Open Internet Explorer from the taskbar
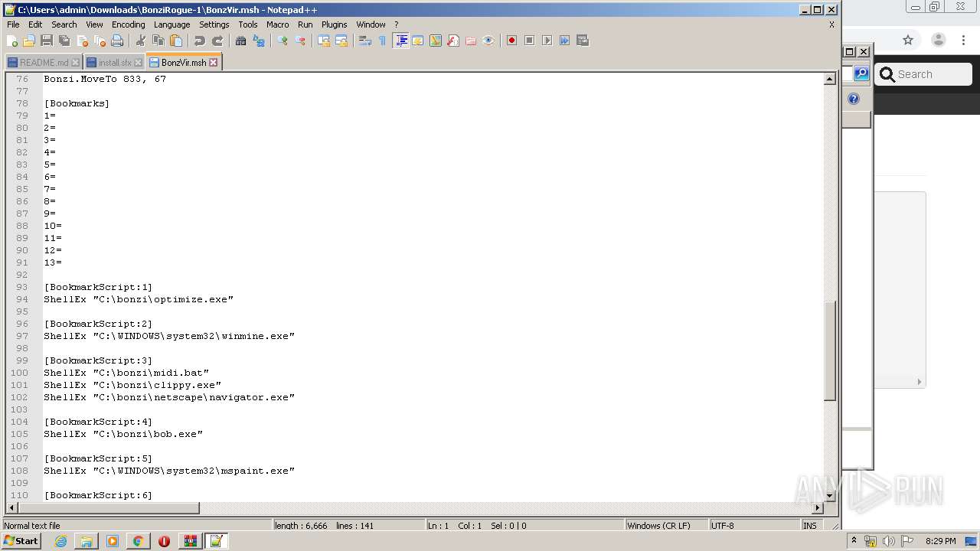This screenshot has width=980, height=551. click(x=60, y=541)
